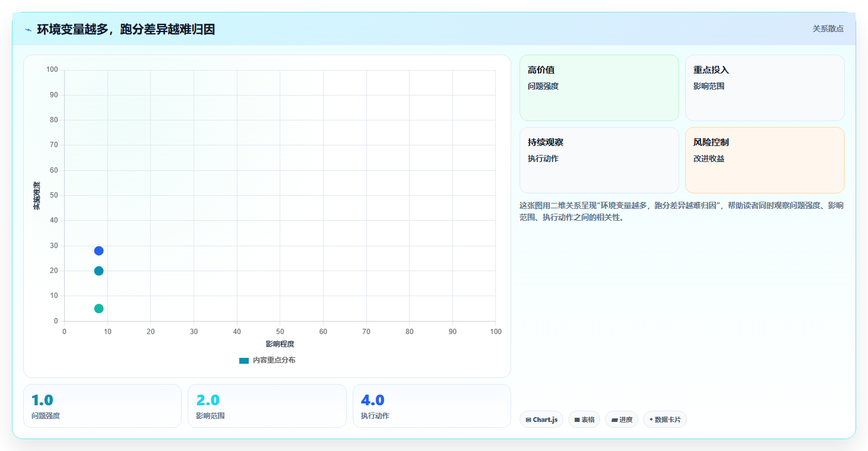Click the 影响范围 text in 重点投入 card
Viewport: 868px width, 451px height.
coord(709,86)
